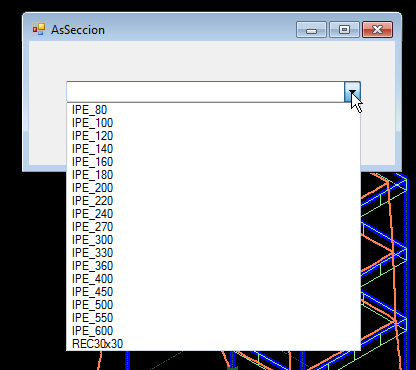Screen dimensions: 416x370
Task: Select the IPE_270 entry
Action: (x=213, y=227)
